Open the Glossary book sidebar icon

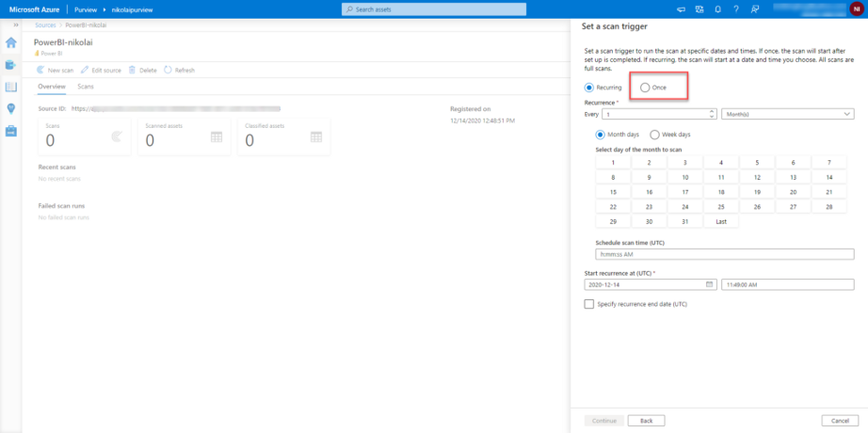click(11, 87)
